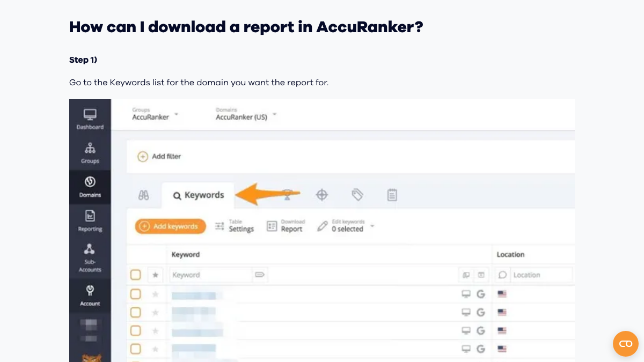Toggle the starred filter in filter row
Image resolution: width=644 pixels, height=362 pixels.
pos(156,275)
